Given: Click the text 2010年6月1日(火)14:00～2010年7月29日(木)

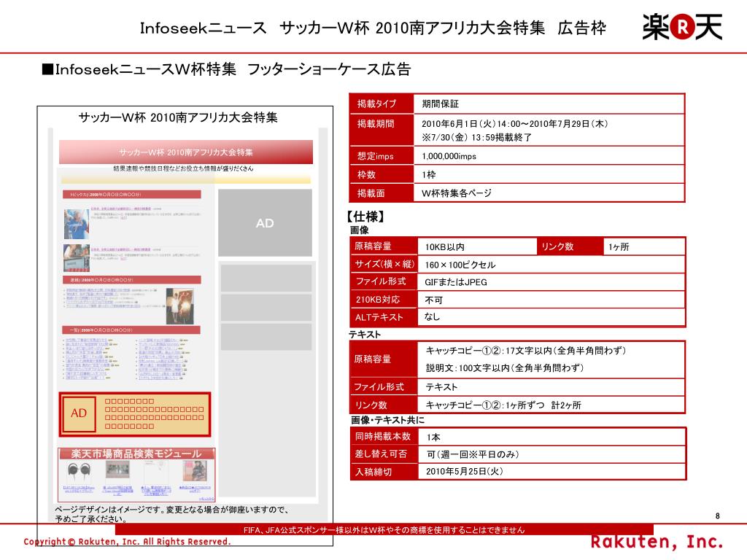Looking at the screenshot, I should pos(514,124).
